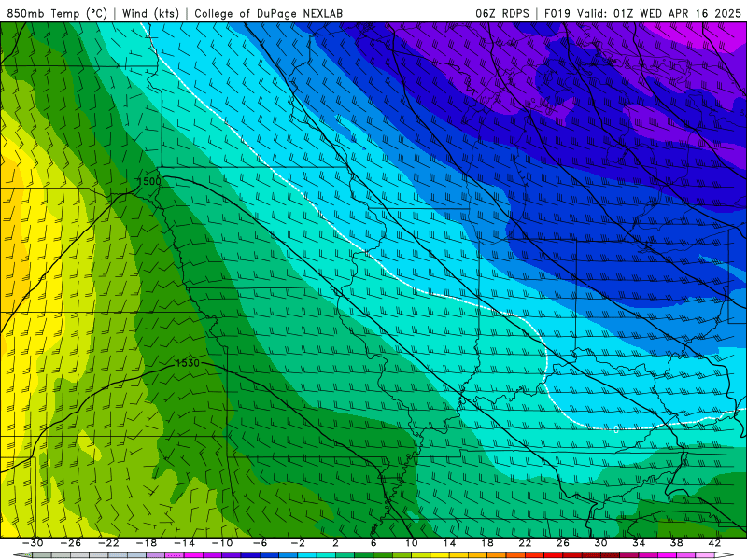Click the 38 colorbar scale value

point(676,543)
